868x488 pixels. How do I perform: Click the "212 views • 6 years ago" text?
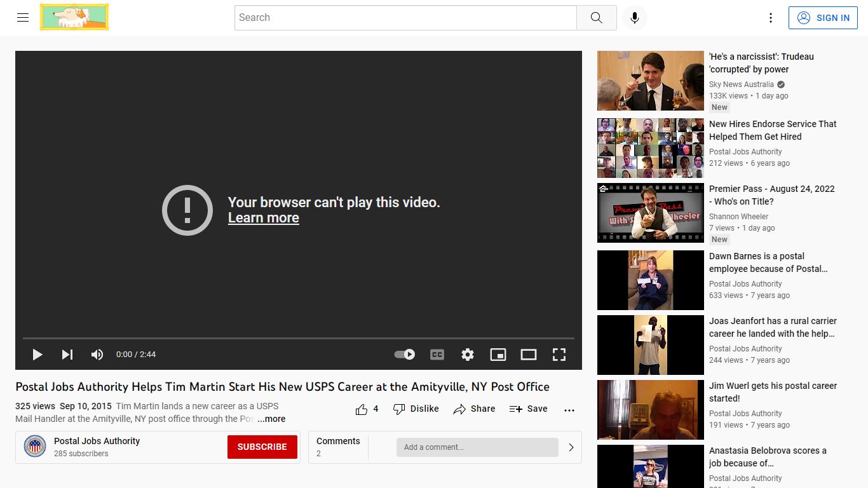point(750,163)
